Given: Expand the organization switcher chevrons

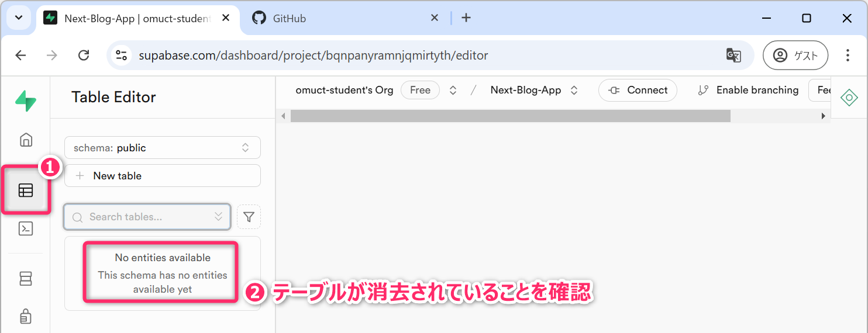Looking at the screenshot, I should click(x=453, y=91).
